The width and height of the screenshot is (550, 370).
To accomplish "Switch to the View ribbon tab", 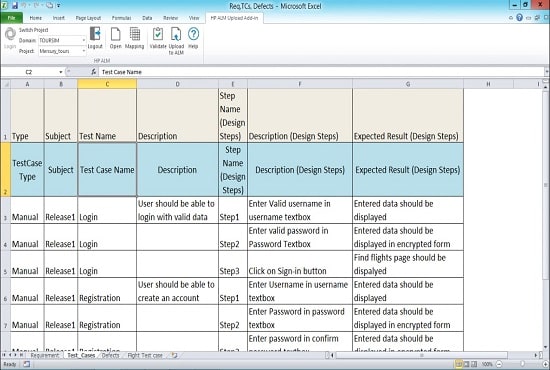I will click(x=194, y=18).
